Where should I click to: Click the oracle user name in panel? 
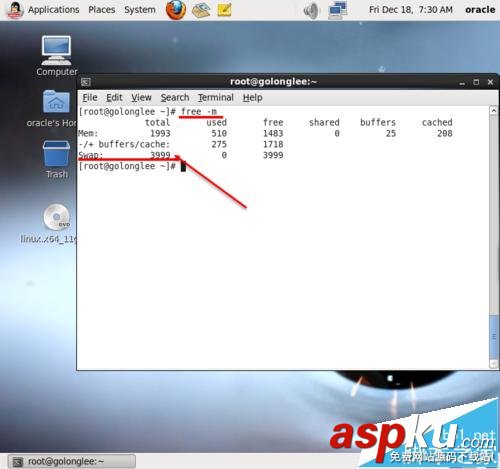point(480,10)
